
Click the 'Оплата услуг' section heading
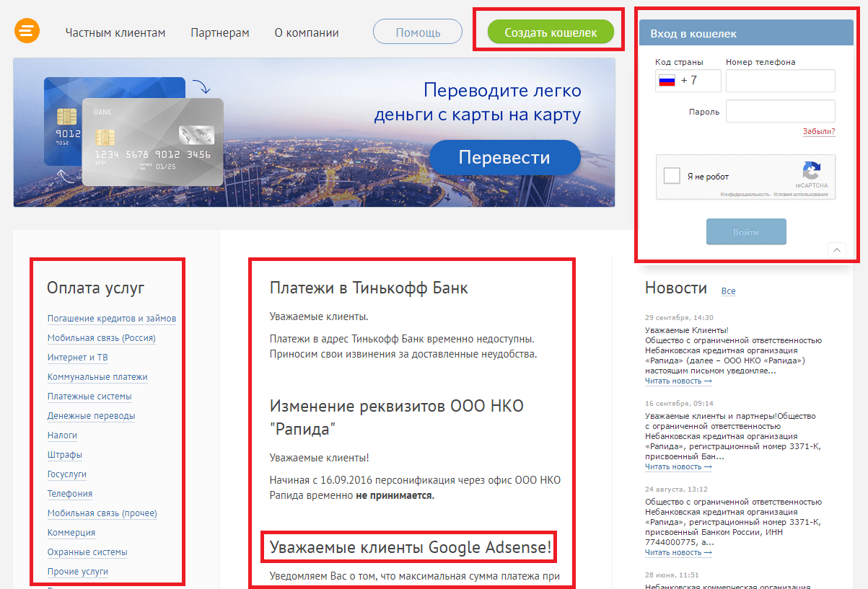pos(96,288)
